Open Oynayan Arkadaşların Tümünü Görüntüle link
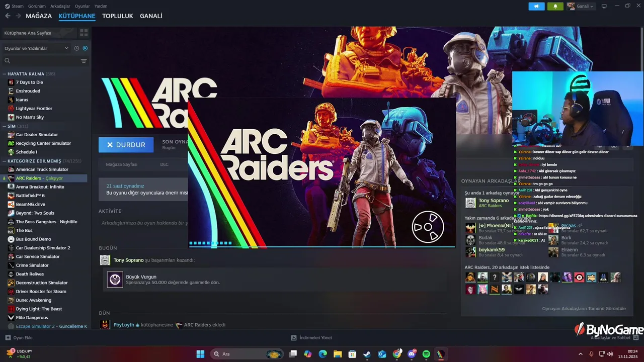 584,309
